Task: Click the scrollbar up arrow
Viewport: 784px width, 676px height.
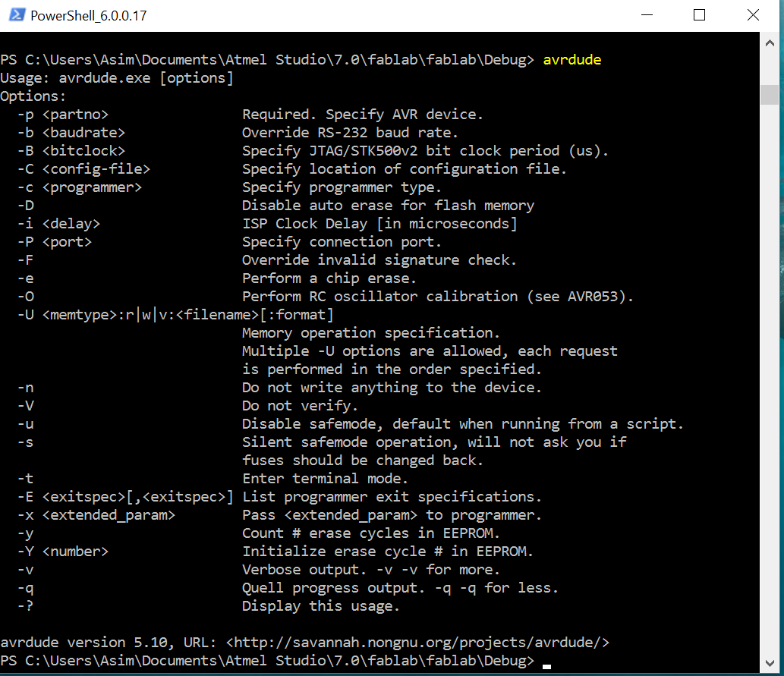Action: pos(770,43)
